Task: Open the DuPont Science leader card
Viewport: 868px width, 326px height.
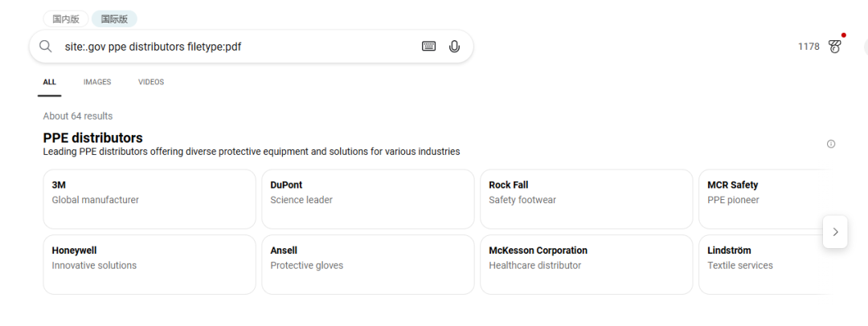Action: pos(368,199)
